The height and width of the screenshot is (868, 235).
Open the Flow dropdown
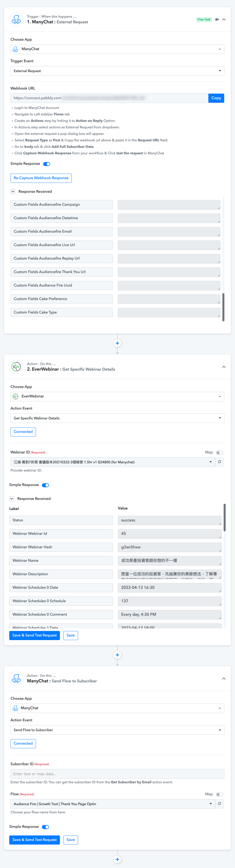tap(113, 804)
